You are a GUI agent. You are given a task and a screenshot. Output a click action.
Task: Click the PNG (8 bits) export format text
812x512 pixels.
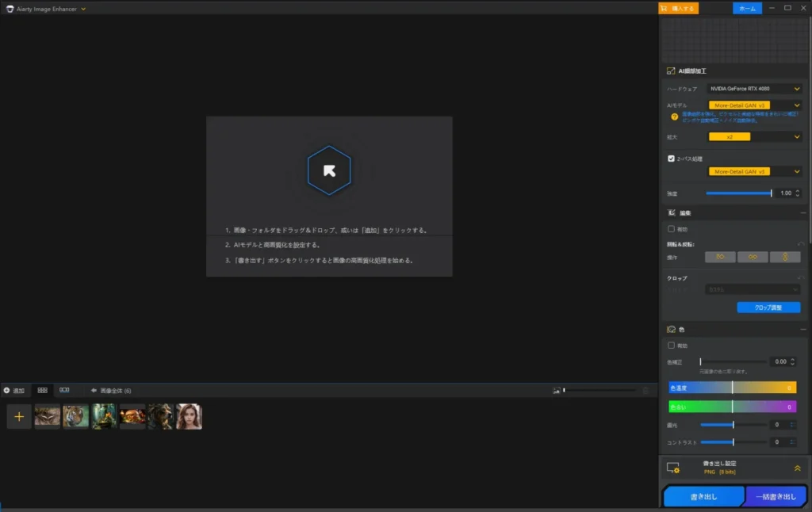[719, 472]
